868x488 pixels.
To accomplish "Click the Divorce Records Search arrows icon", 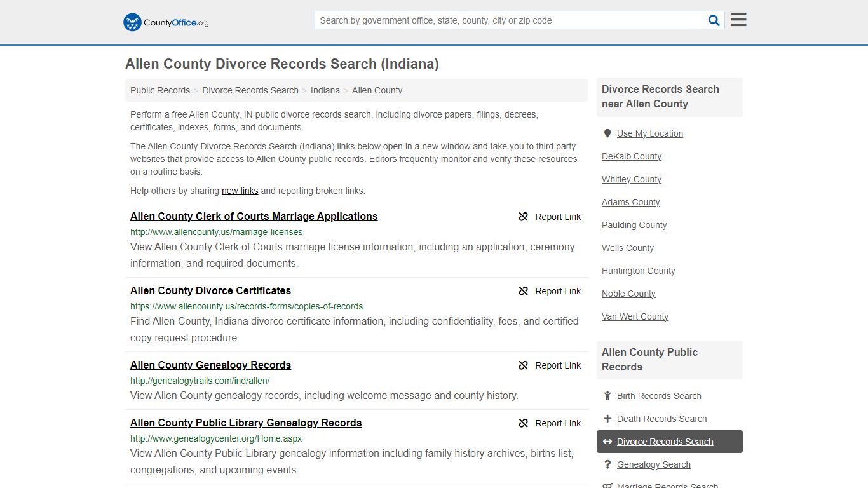I will pos(607,442).
